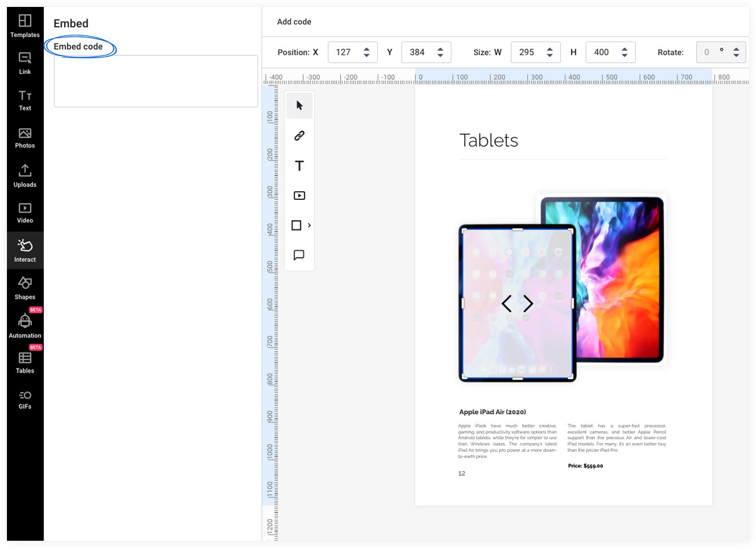Decrease width with down arrow

[x=550, y=55]
